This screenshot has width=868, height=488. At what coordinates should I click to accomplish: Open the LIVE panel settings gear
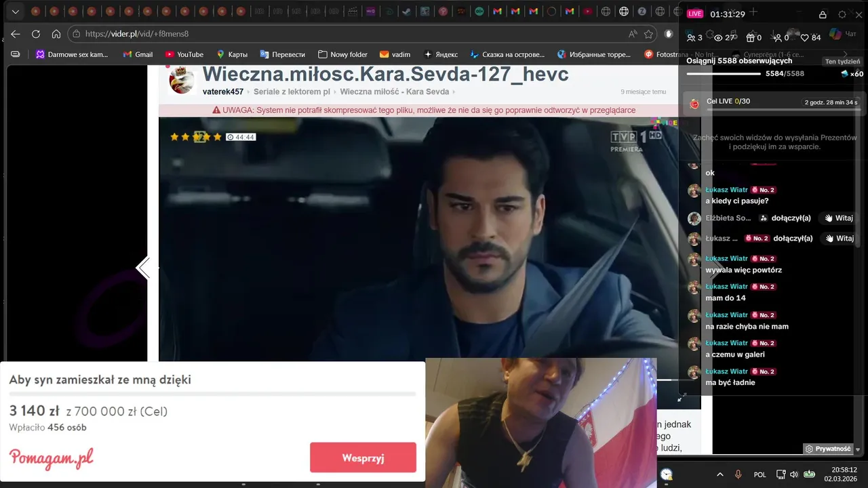pos(842,14)
